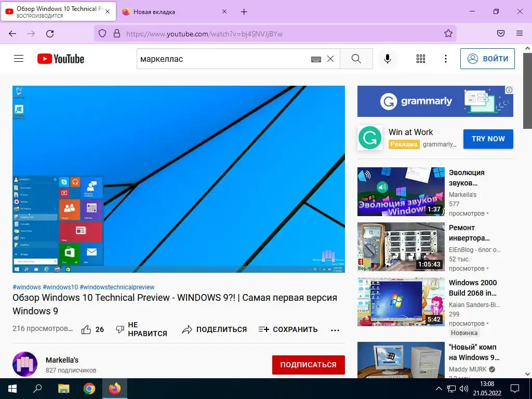Viewport: 532px width, 399px height.
Task: Open Firefox application menu
Action: click(520, 33)
